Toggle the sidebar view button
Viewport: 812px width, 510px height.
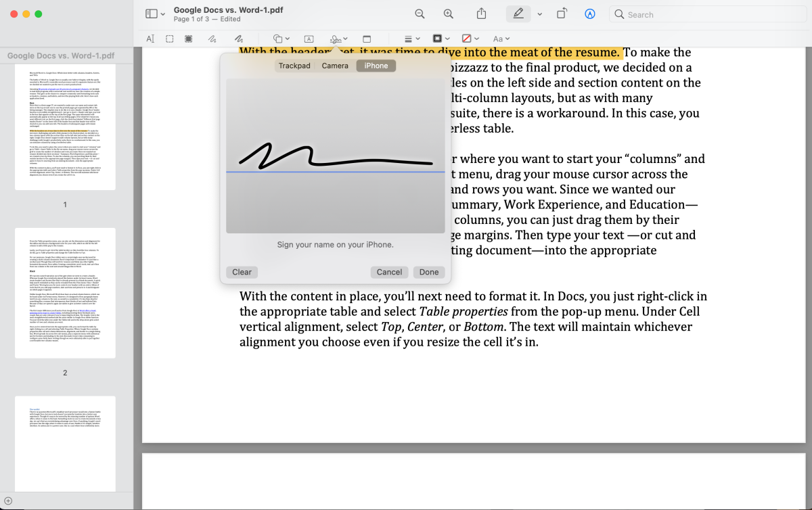coord(152,14)
